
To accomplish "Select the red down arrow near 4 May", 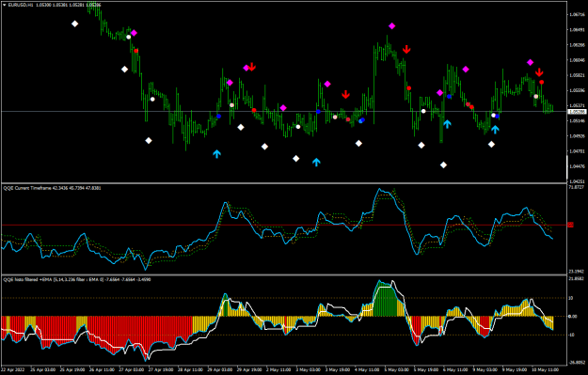I will pos(346,94).
